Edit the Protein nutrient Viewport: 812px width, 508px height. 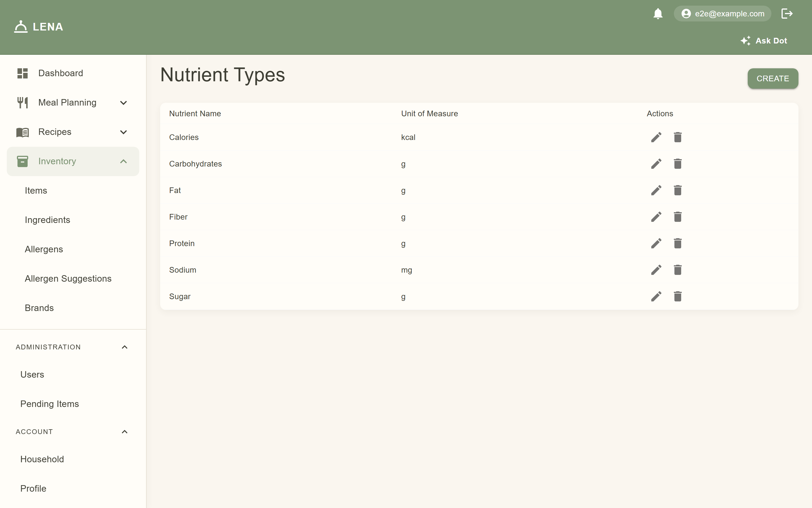coord(656,243)
